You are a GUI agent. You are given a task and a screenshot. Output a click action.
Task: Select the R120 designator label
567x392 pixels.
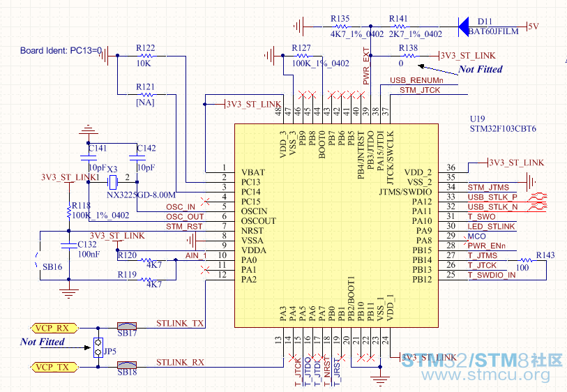click(128, 255)
